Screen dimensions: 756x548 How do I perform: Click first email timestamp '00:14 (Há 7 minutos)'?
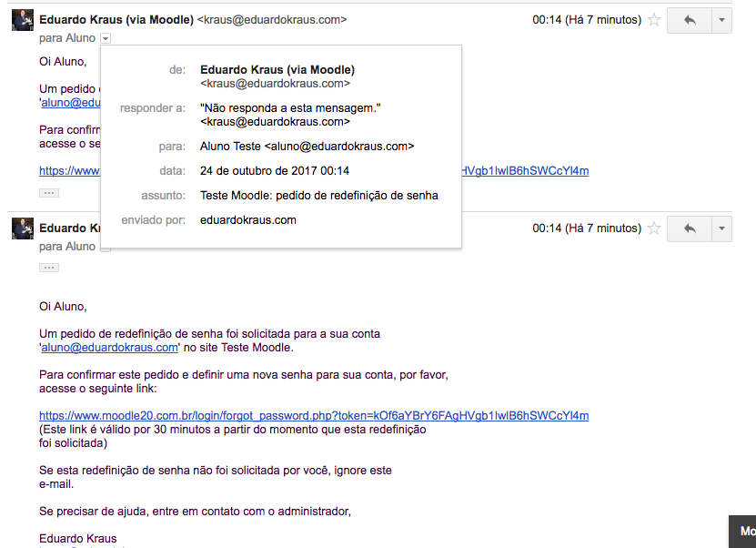[x=587, y=20]
